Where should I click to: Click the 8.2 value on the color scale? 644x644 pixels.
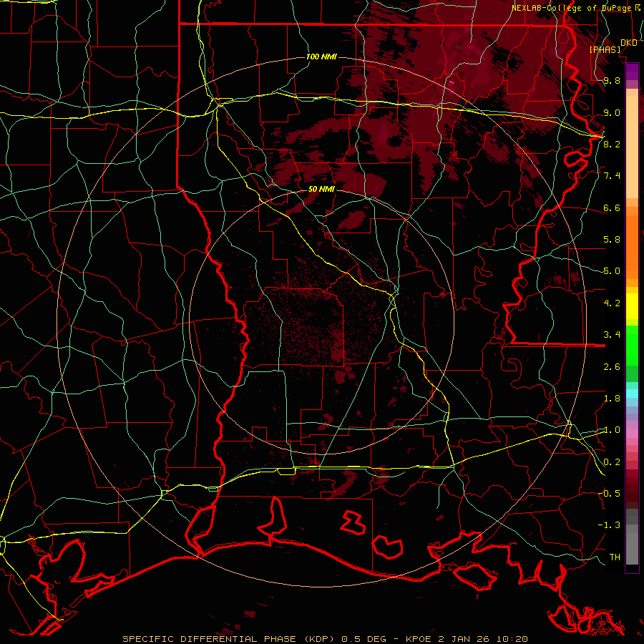tap(612, 144)
